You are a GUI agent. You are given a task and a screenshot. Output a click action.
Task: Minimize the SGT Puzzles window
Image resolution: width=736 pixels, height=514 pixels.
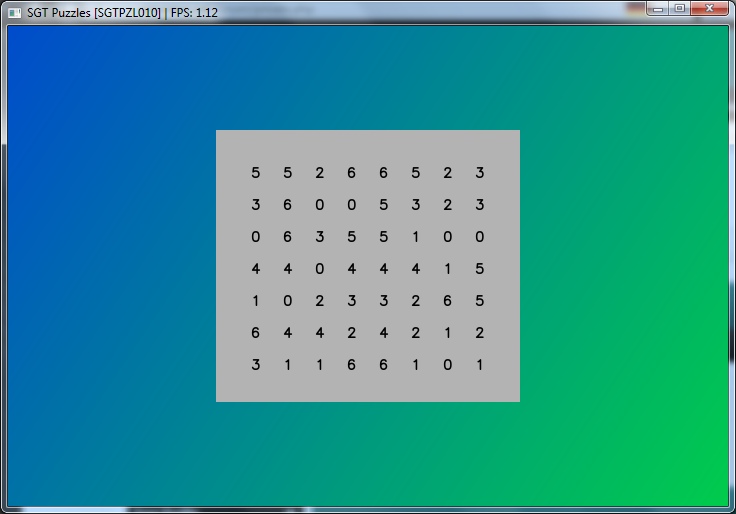pos(658,8)
